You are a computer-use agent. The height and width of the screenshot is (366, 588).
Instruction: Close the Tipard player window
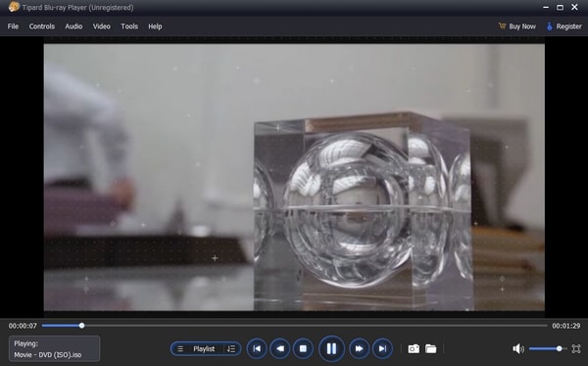click(574, 7)
